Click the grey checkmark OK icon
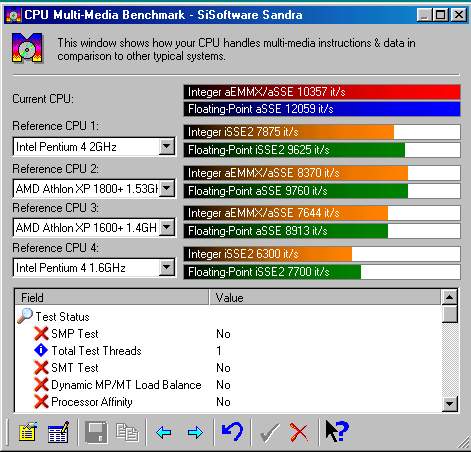The image size is (471, 452). [269, 433]
